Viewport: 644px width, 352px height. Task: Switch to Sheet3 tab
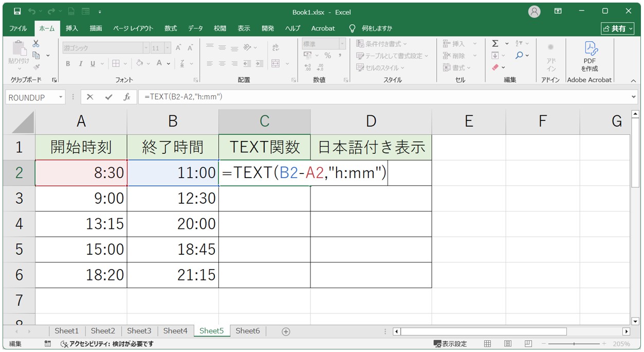point(139,331)
